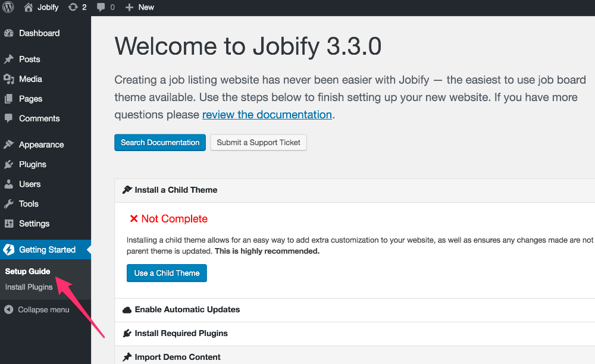Click the Collapse menu label
Image resolution: width=595 pixels, height=364 pixels.
click(x=43, y=309)
